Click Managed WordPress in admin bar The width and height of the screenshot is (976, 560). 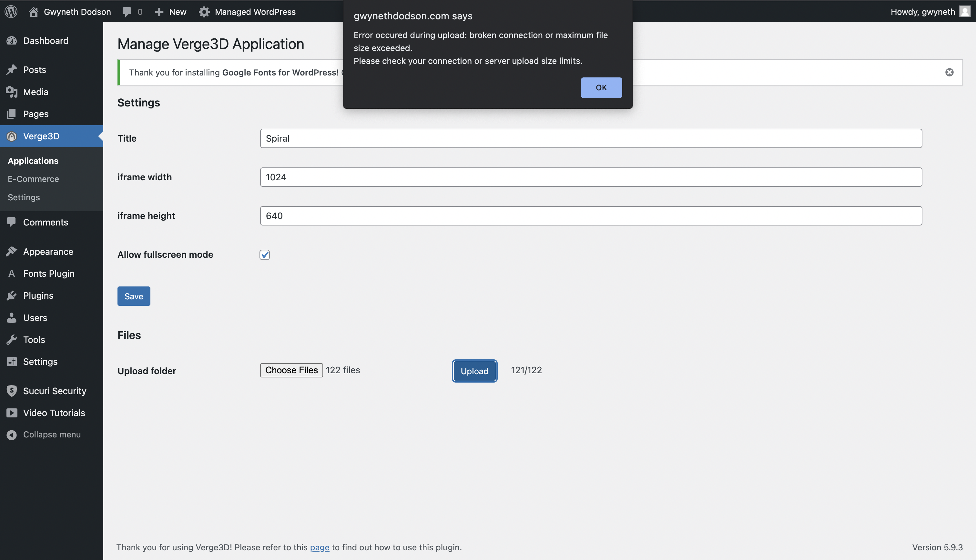point(255,12)
